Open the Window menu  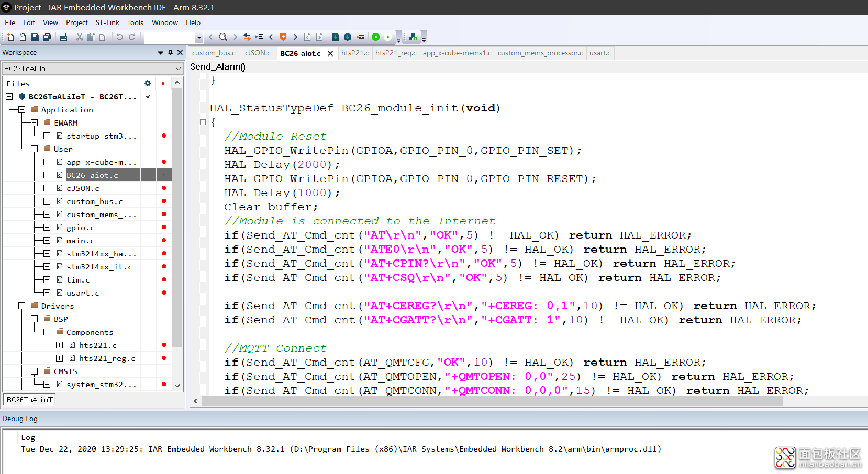(x=165, y=22)
